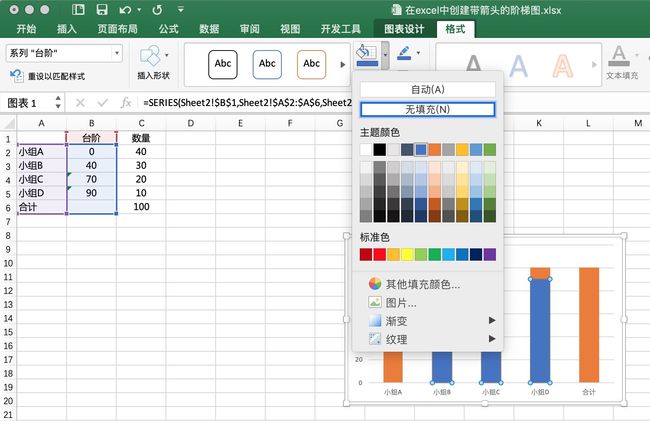This screenshot has height=421, width=650.
Task: Choose the gray WordArt A style
Action: pos(473,65)
